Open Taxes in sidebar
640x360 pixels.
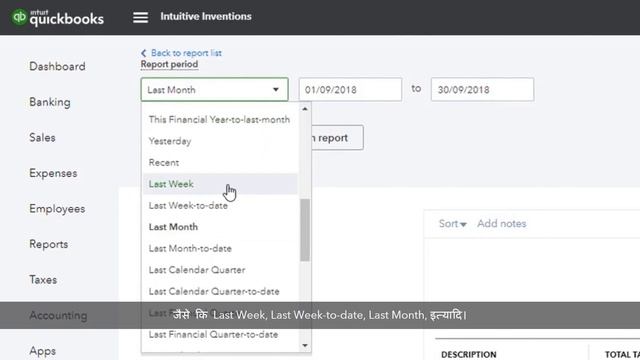[43, 280]
